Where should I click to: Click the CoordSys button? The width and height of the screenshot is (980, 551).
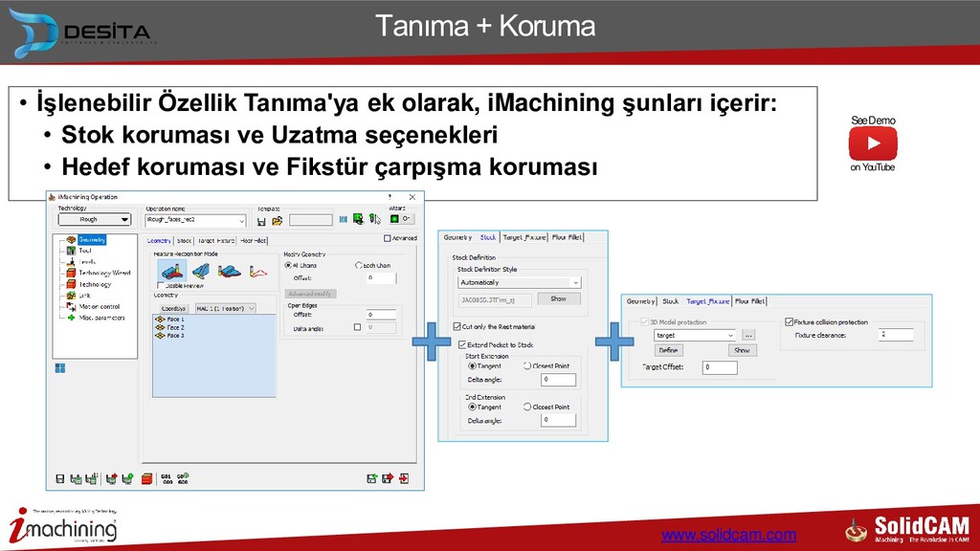click(173, 309)
